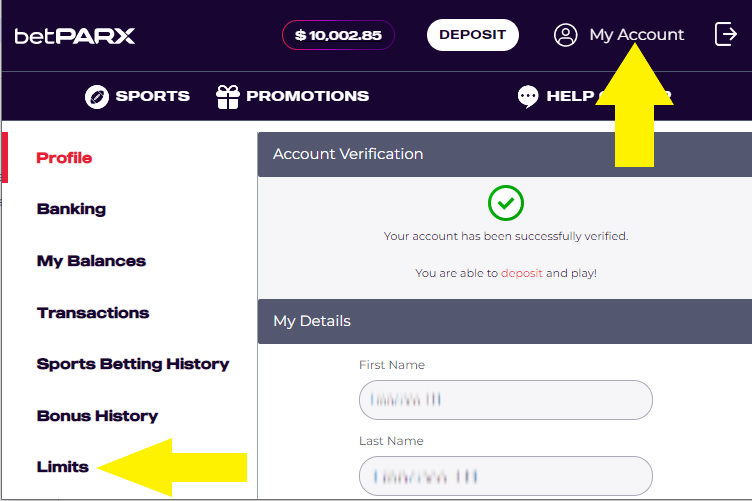Click the Last Name input field

(x=505, y=476)
